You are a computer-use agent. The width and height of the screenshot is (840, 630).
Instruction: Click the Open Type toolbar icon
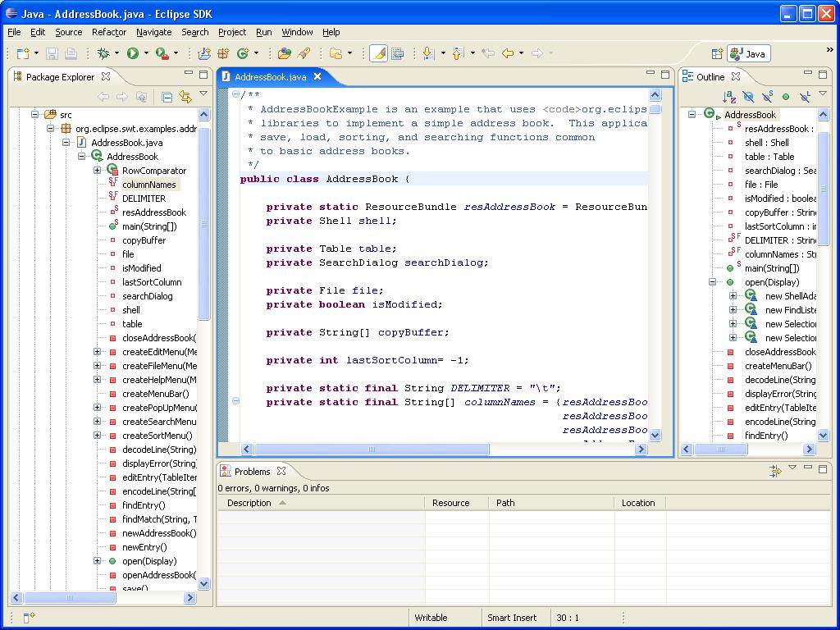pyautogui.click(x=285, y=53)
